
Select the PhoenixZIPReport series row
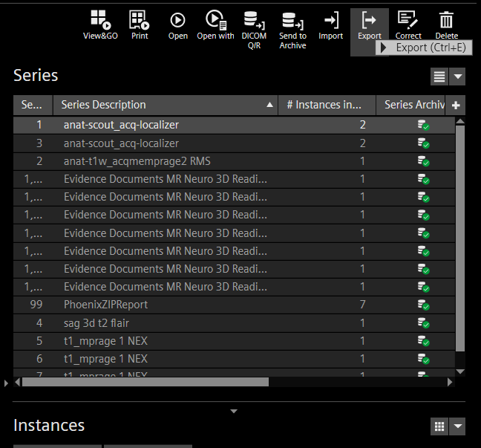tap(234, 305)
